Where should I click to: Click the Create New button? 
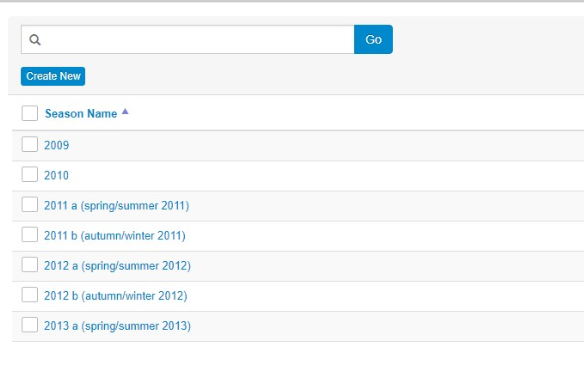(x=53, y=76)
